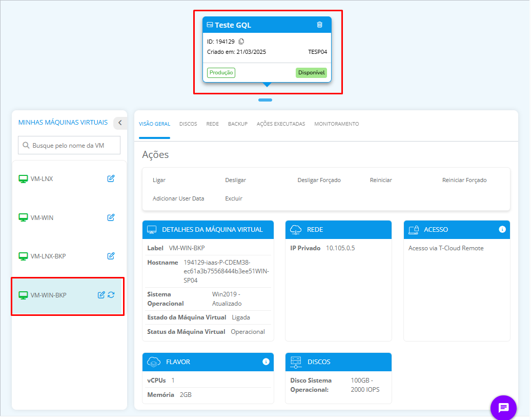The image size is (531, 420).
Task: Click the VM-LNX-BKP monitor icon
Action: point(23,256)
